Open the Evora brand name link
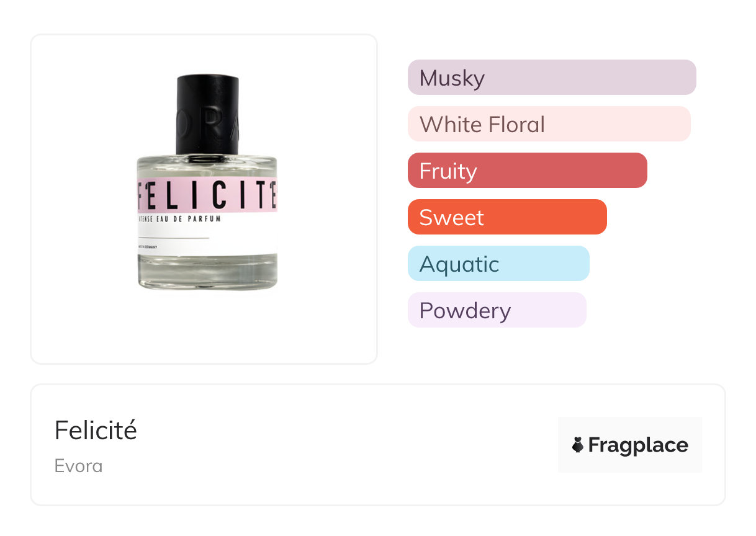Viewport: 756px width, 536px height. (79, 466)
